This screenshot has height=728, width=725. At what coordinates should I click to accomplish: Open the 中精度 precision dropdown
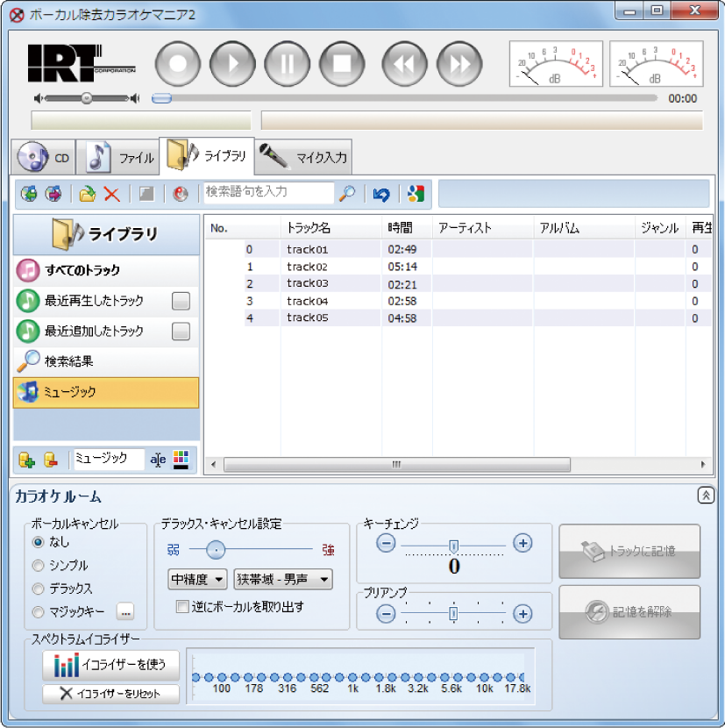tap(197, 579)
